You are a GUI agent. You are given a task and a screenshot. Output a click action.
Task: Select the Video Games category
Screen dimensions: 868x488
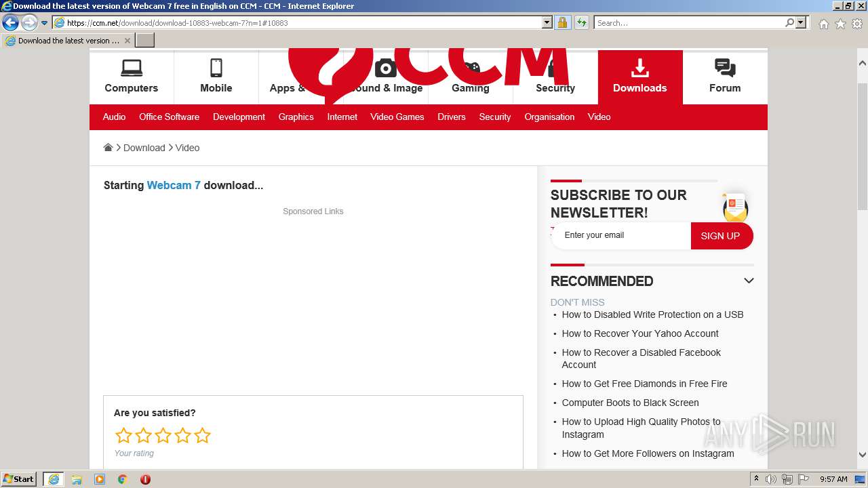[397, 117]
